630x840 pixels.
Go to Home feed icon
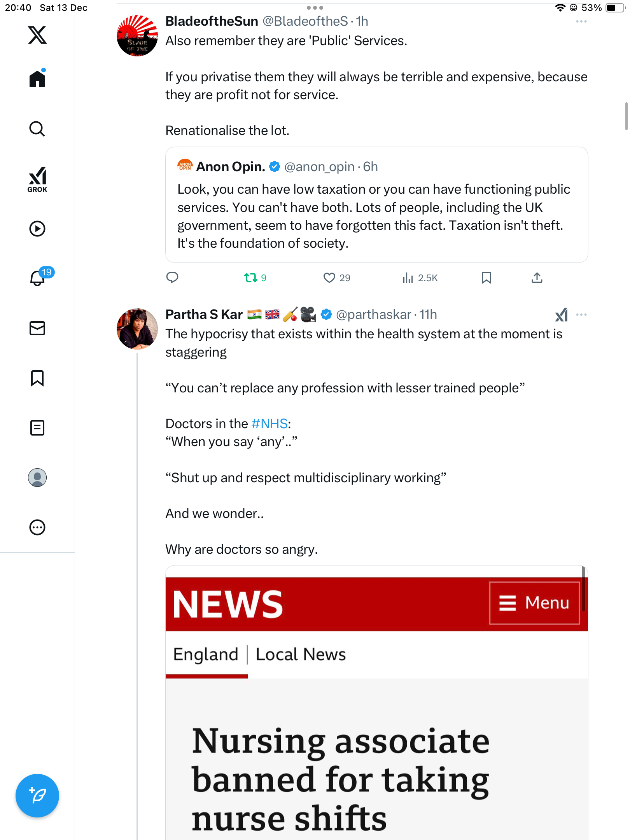pos(37,79)
